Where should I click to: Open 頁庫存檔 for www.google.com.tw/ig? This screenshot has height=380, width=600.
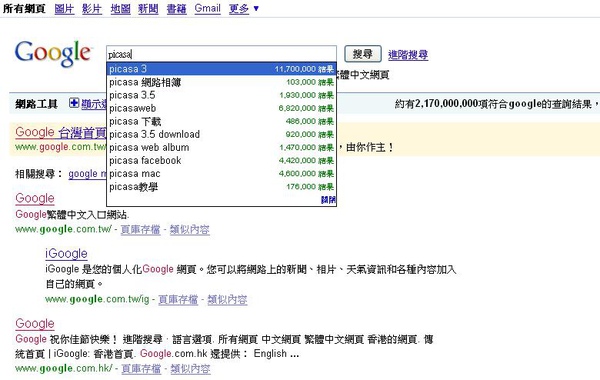(178, 299)
